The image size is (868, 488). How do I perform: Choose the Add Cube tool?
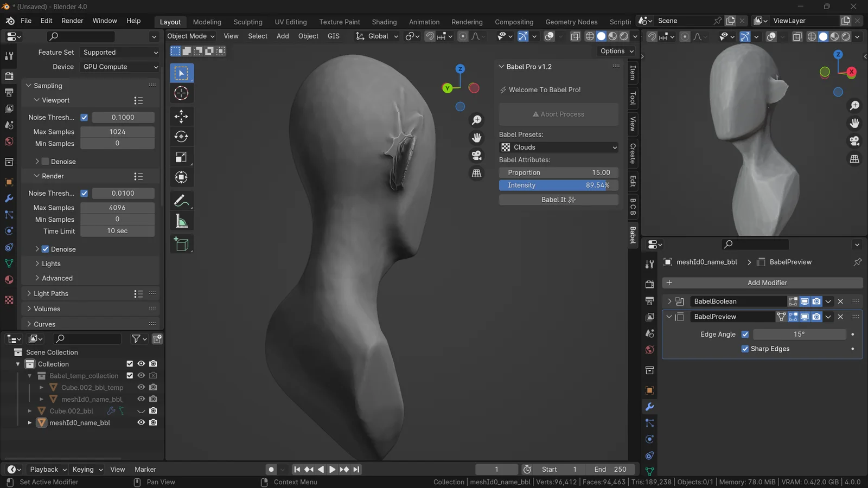pos(181,245)
